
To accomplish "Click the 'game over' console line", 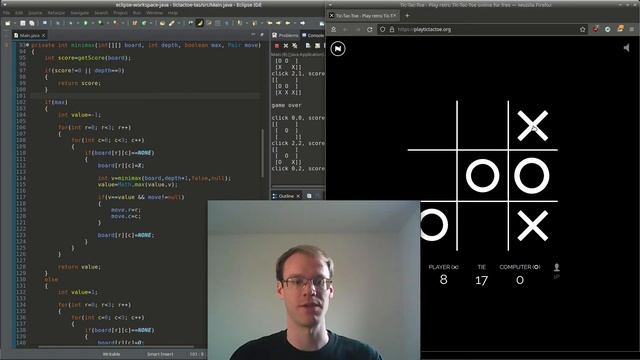I will pos(287,105).
